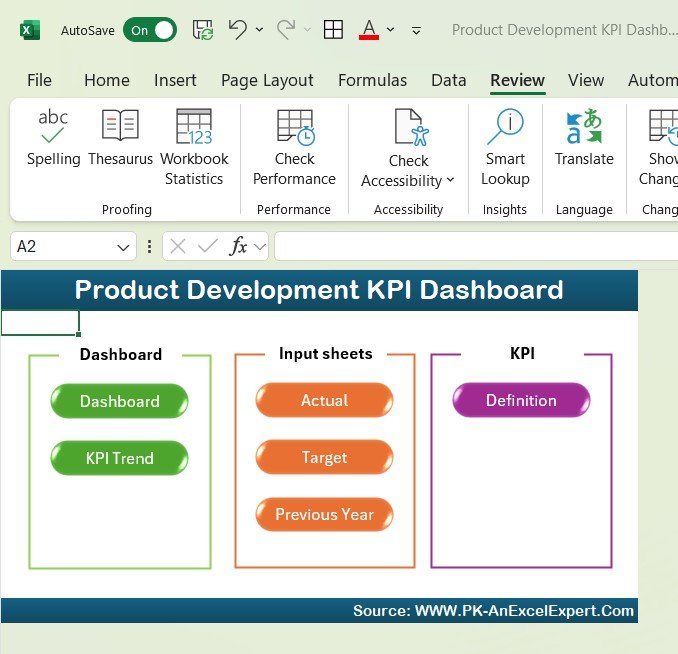
Task: Click the Product Development KPI Dashboard title banner
Action: point(319,290)
